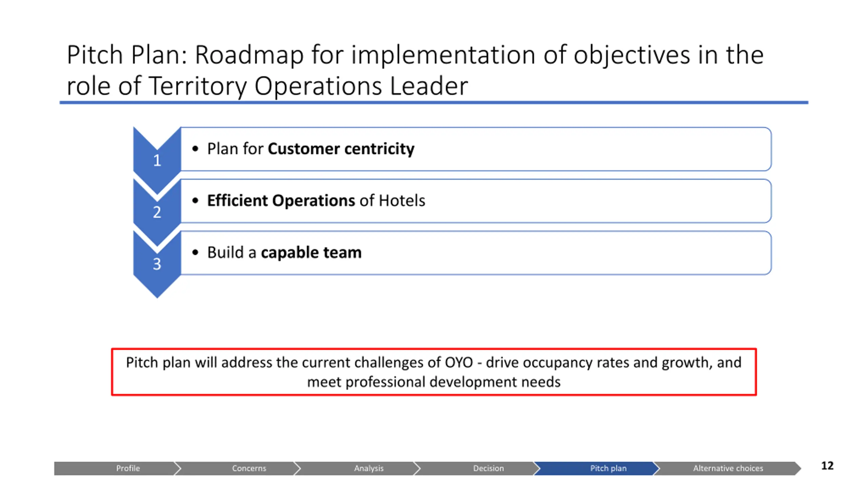Click the blue chevron numbered 1

coord(157,160)
